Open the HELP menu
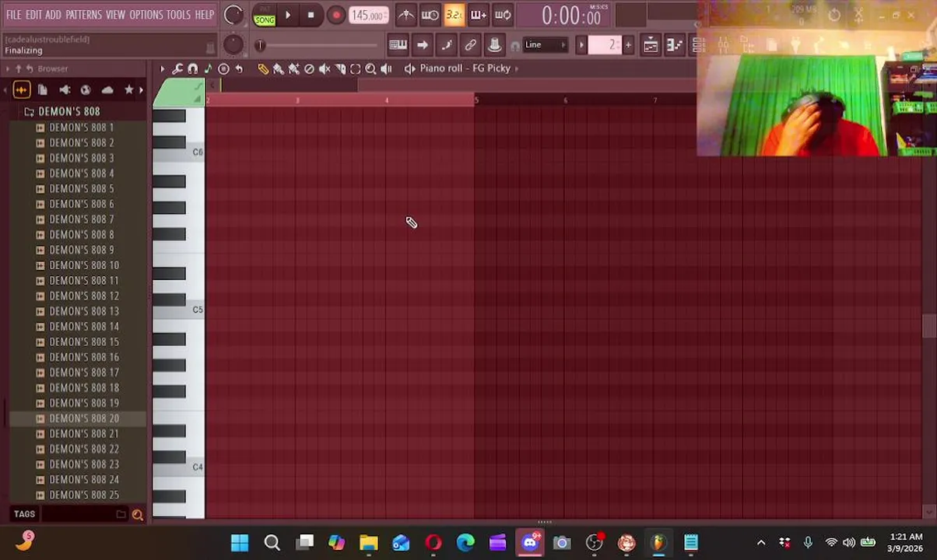Screen dimensions: 937x560 click(x=204, y=15)
